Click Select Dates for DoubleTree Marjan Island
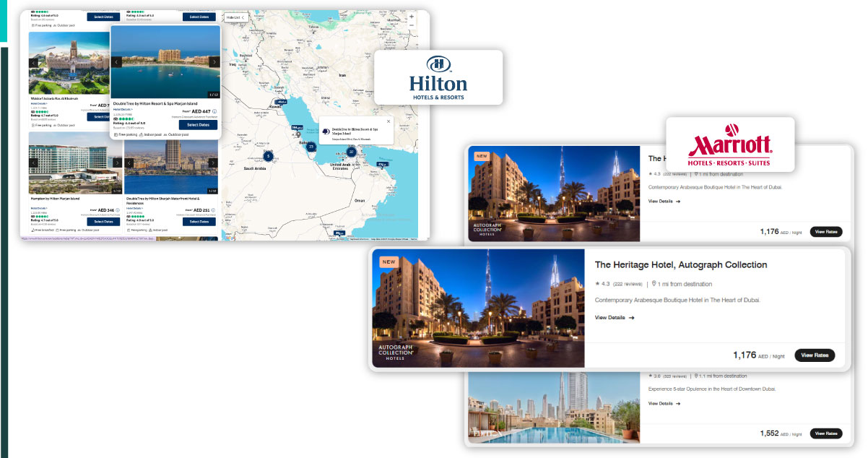The height and width of the screenshot is (458, 868). [198, 125]
